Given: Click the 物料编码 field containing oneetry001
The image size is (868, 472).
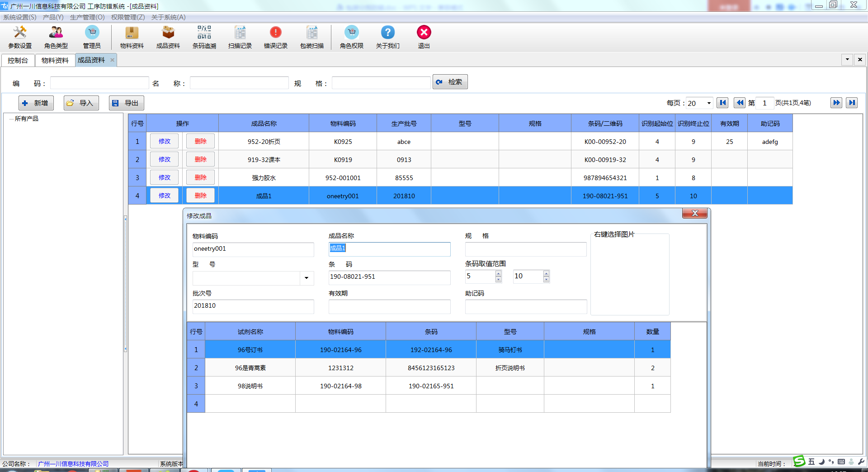Looking at the screenshot, I should [253, 249].
